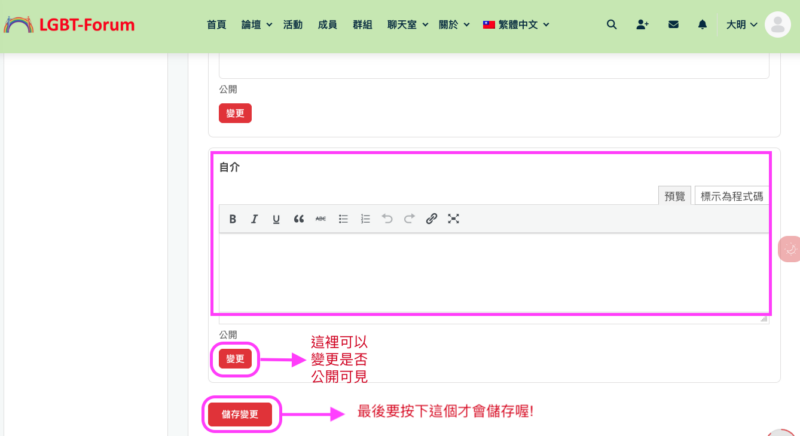Open the search icon in header
Image resolution: width=800 pixels, height=436 pixels.
coord(612,24)
